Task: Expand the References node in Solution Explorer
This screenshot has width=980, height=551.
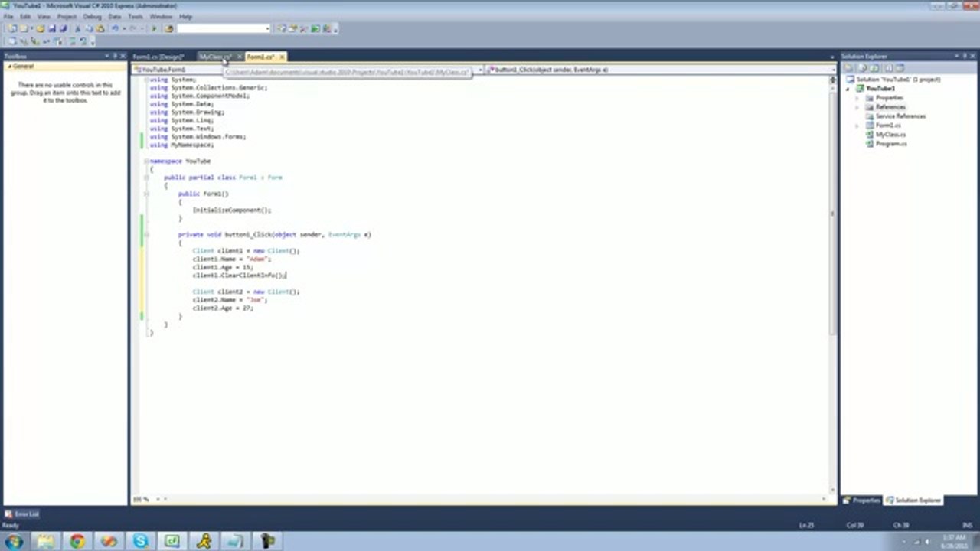Action: click(x=857, y=107)
